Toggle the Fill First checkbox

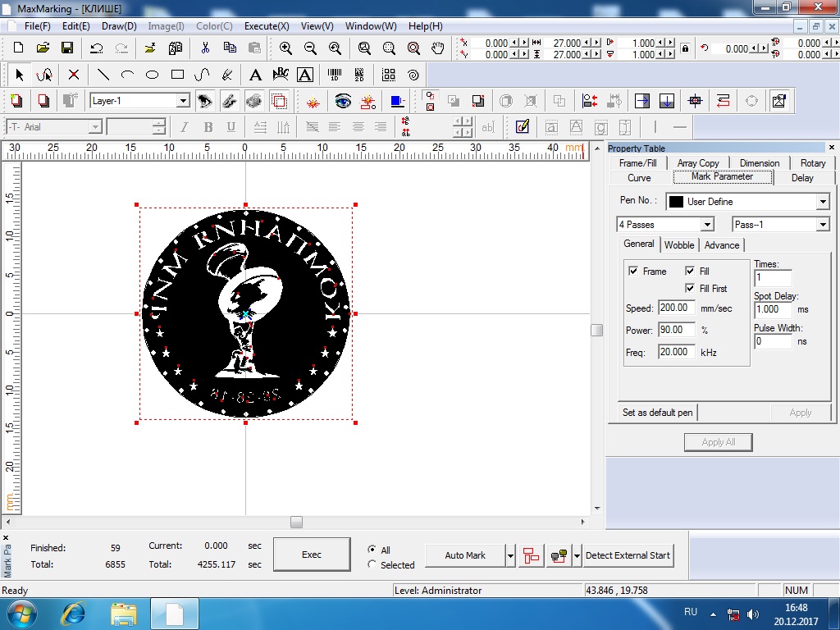[690, 289]
